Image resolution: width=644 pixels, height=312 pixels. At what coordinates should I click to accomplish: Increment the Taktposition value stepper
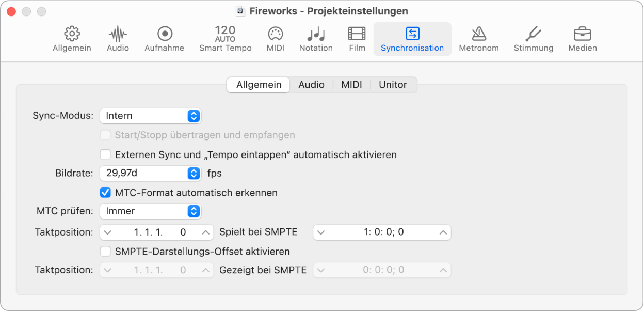206,232
